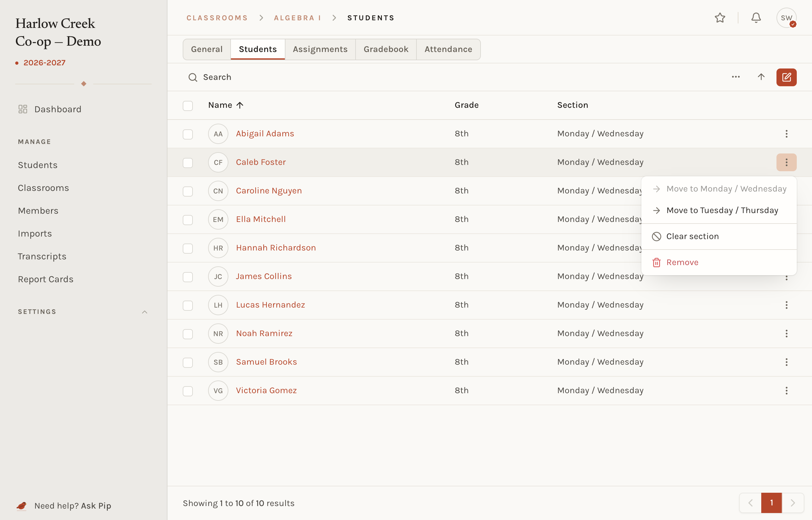Open Students in Manage sidebar
This screenshot has height=520, width=812.
(37, 165)
